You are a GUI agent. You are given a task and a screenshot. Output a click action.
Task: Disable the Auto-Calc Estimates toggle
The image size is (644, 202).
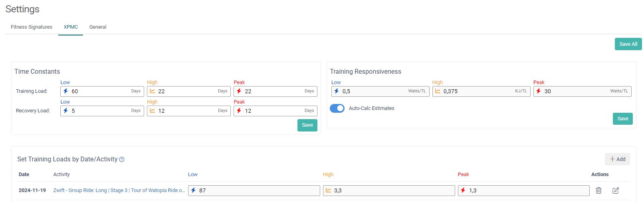(337, 108)
